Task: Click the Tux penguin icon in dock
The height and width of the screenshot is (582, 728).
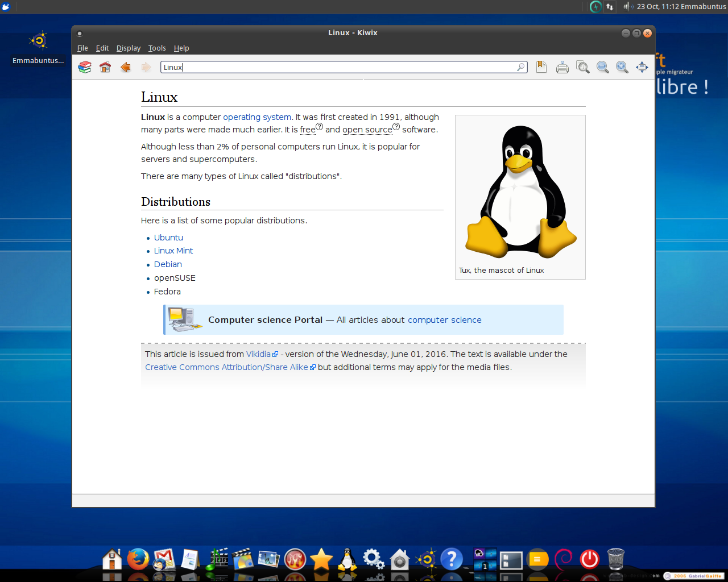Action: pos(347,560)
